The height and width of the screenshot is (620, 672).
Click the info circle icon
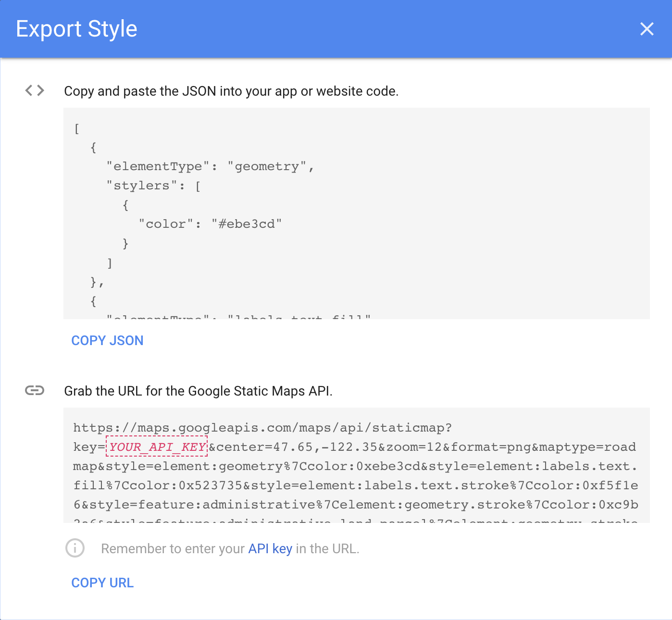click(x=75, y=548)
